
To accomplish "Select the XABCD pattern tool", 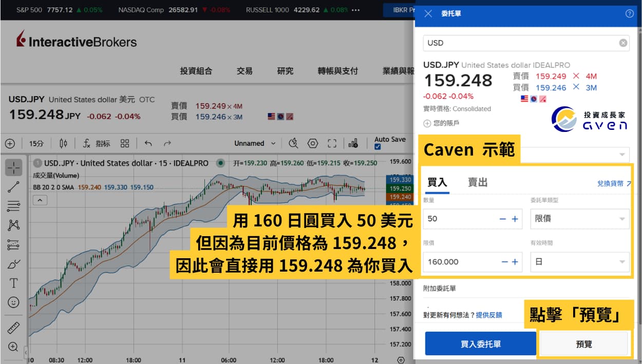I will (14, 225).
